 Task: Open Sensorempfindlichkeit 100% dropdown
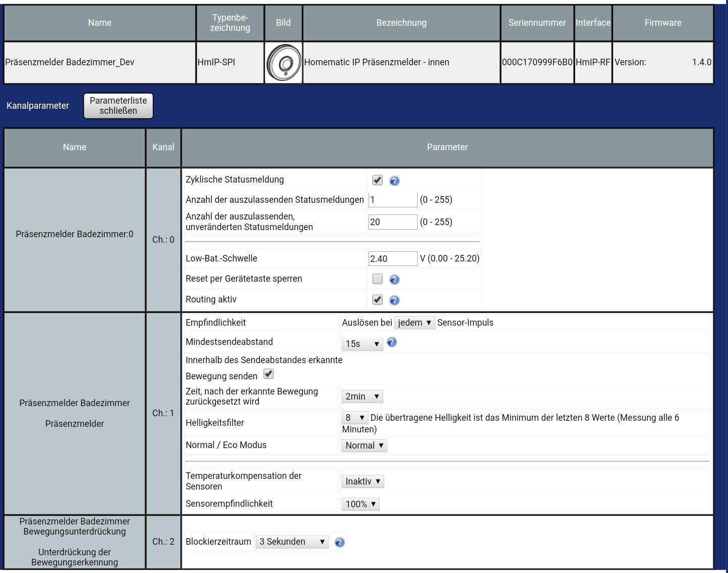pos(361,504)
